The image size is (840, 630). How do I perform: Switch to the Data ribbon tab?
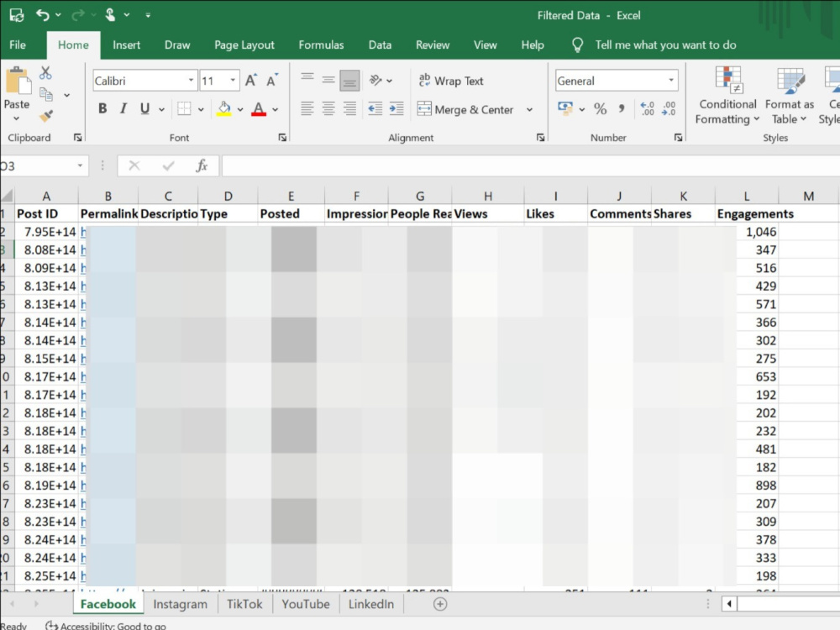[x=380, y=45]
